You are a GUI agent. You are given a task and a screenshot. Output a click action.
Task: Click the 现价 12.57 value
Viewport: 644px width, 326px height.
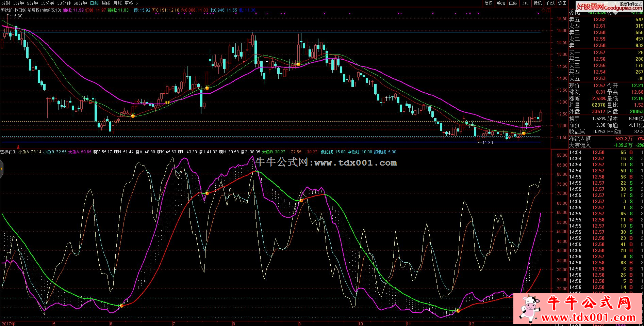599,86
